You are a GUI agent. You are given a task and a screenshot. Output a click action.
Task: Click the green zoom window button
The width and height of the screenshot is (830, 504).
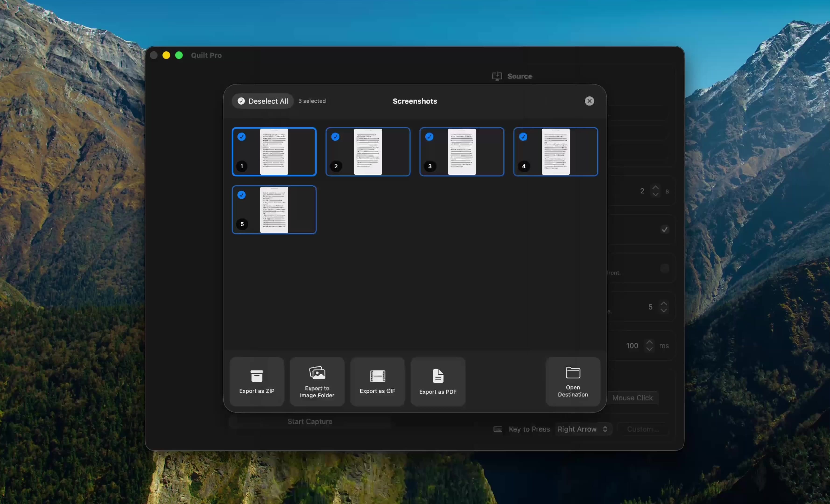click(179, 55)
